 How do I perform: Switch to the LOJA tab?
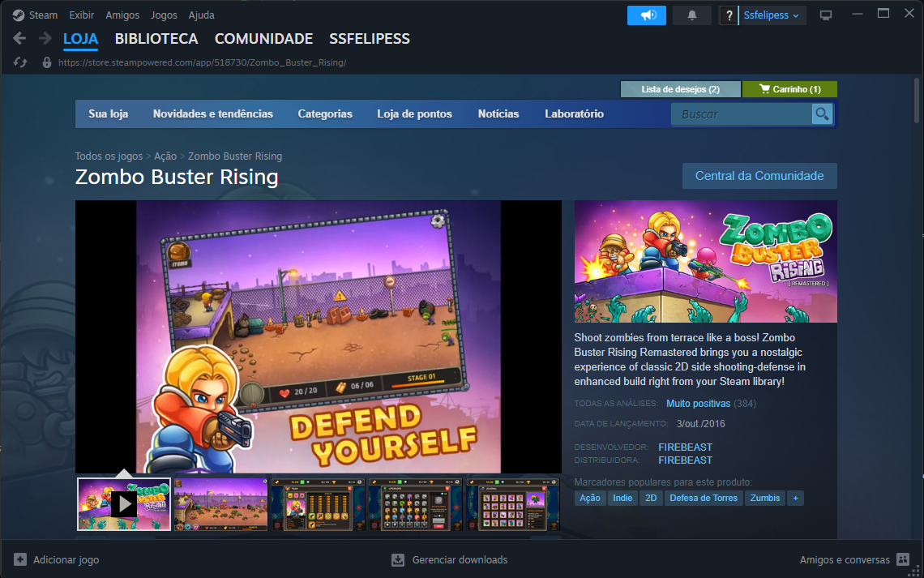pyautogui.click(x=81, y=39)
